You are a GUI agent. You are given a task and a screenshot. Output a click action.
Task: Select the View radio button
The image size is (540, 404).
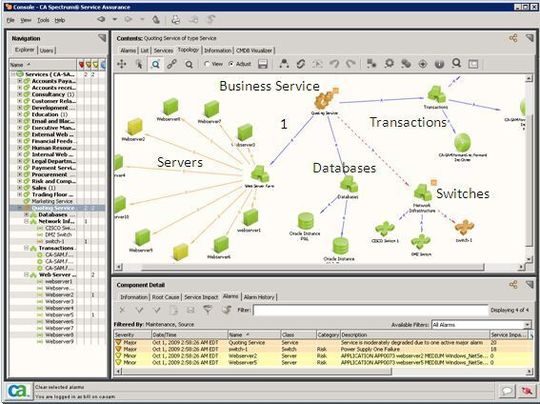click(207, 64)
